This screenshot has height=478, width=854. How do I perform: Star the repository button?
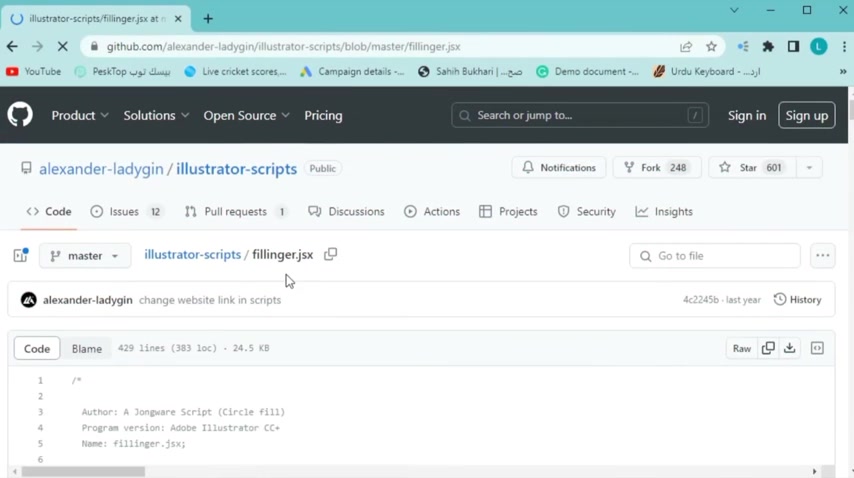pyautogui.click(x=753, y=168)
